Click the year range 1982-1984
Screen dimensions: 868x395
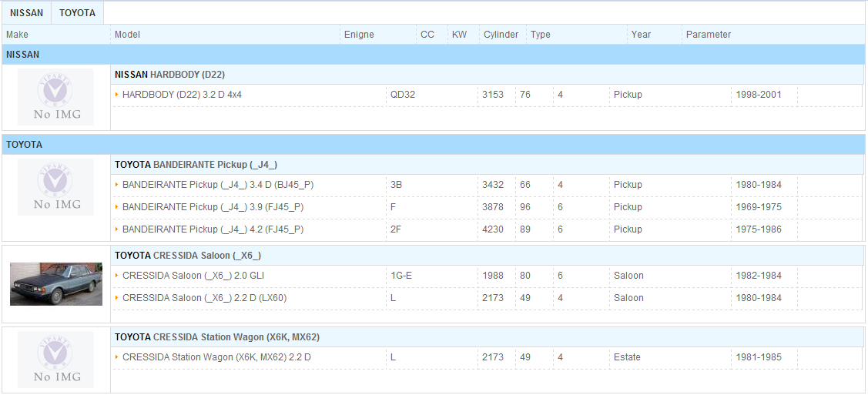coord(759,276)
